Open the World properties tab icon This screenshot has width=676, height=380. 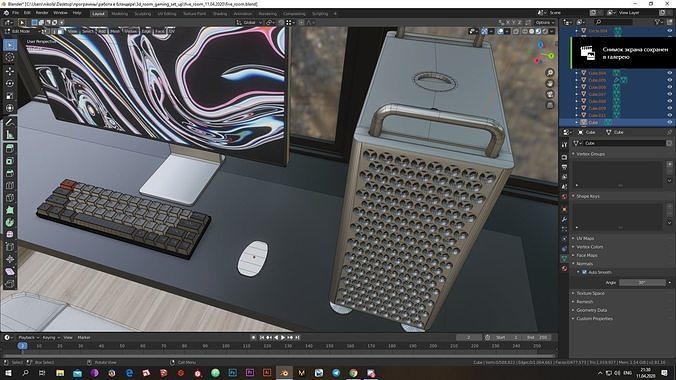(x=564, y=197)
